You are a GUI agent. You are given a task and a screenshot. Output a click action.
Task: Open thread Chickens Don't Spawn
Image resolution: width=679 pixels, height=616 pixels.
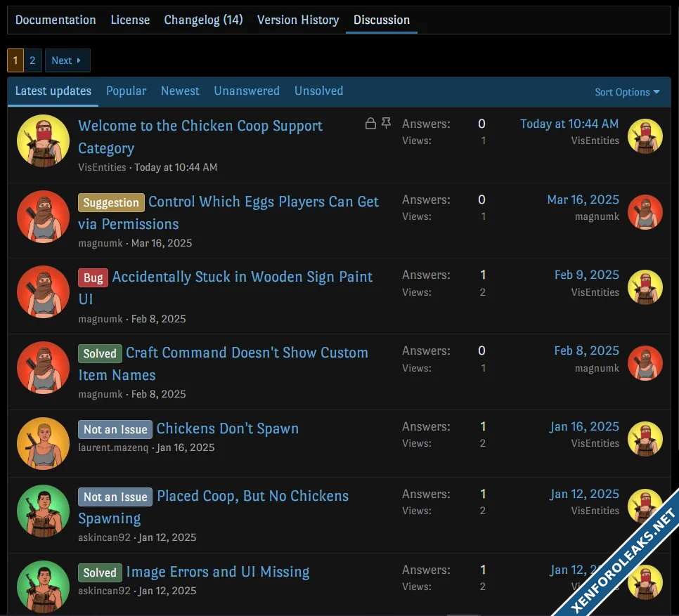(227, 428)
